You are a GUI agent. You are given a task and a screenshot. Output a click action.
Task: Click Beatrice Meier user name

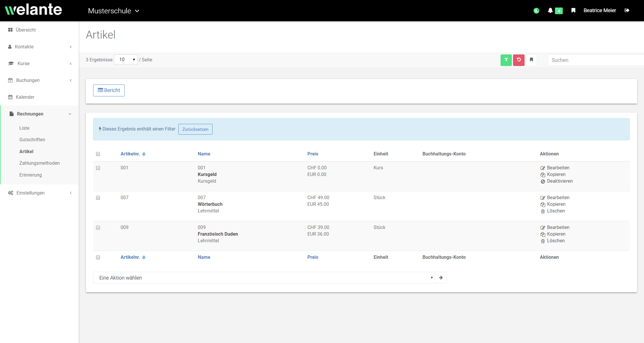click(x=600, y=10)
